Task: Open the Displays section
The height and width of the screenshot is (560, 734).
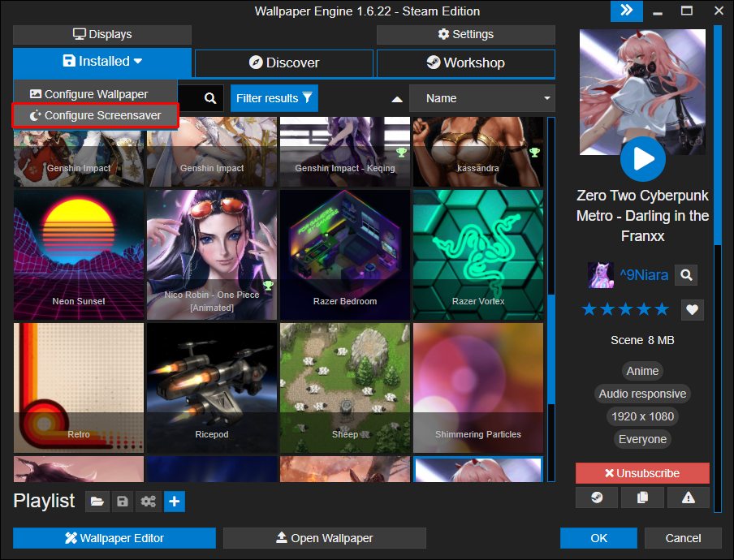Action: [x=102, y=34]
